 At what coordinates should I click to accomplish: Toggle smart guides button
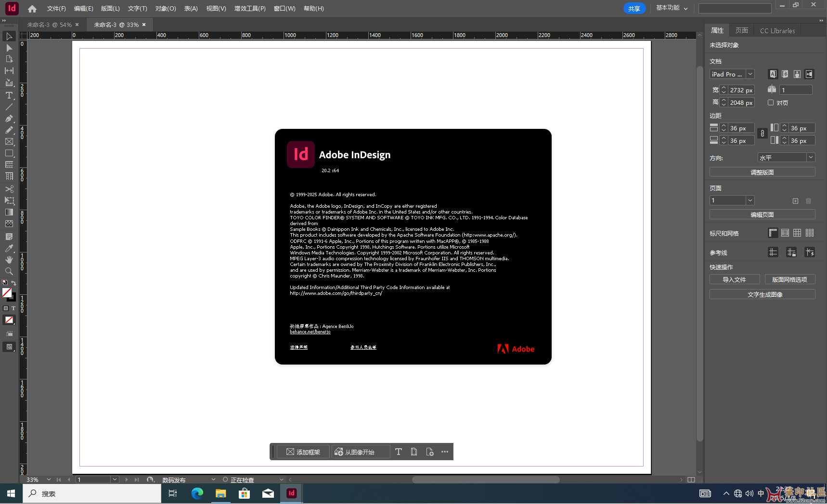pyautogui.click(x=810, y=252)
